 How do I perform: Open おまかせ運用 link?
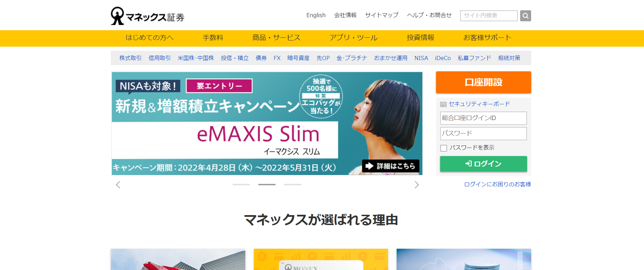pos(391,58)
